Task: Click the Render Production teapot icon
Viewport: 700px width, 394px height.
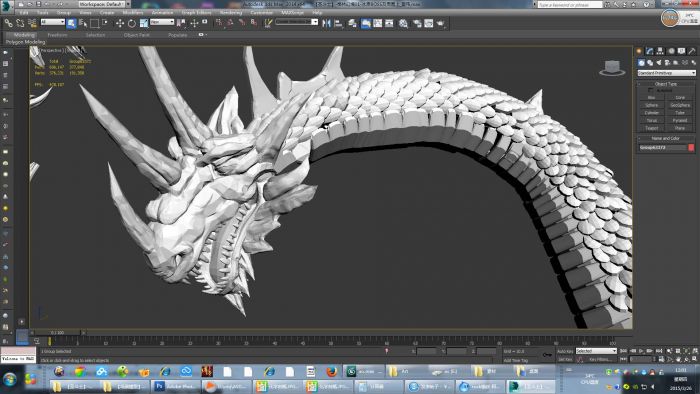Action: click(441, 23)
